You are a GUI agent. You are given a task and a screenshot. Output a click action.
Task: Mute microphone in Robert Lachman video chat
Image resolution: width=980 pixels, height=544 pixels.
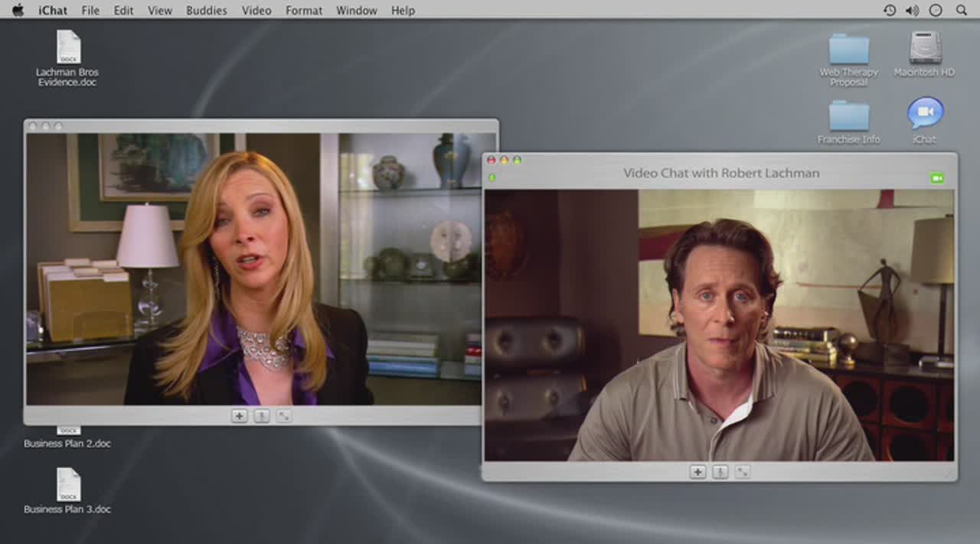(x=720, y=472)
